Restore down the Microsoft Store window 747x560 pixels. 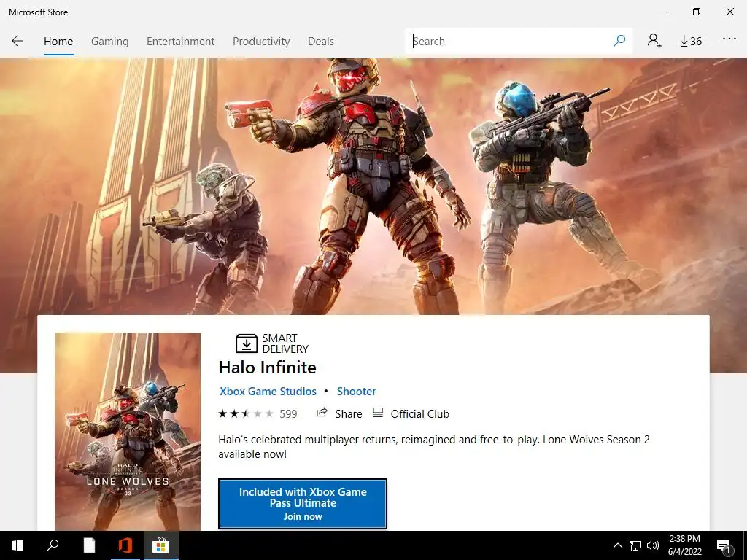[697, 12]
